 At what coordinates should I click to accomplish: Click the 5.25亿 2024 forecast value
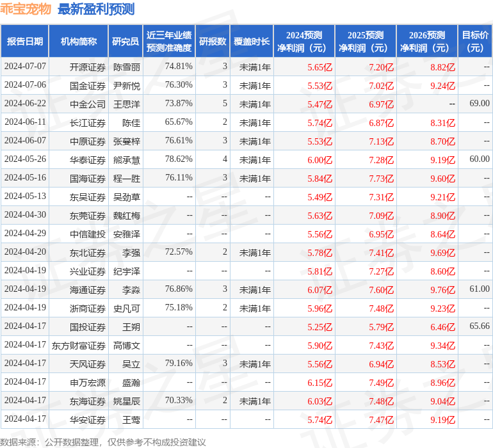319,326
